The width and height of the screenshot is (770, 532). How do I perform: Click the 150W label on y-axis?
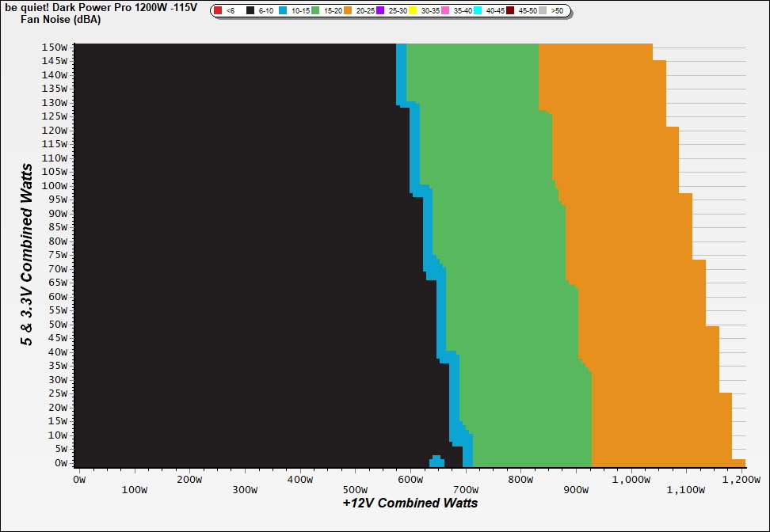click(55, 47)
